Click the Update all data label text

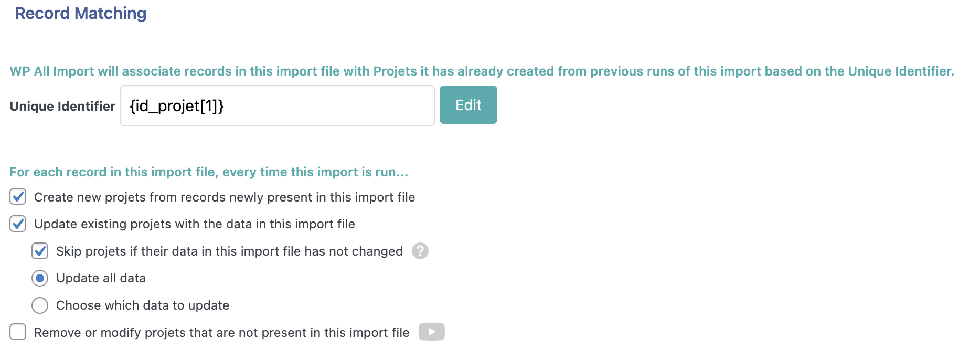pos(101,278)
